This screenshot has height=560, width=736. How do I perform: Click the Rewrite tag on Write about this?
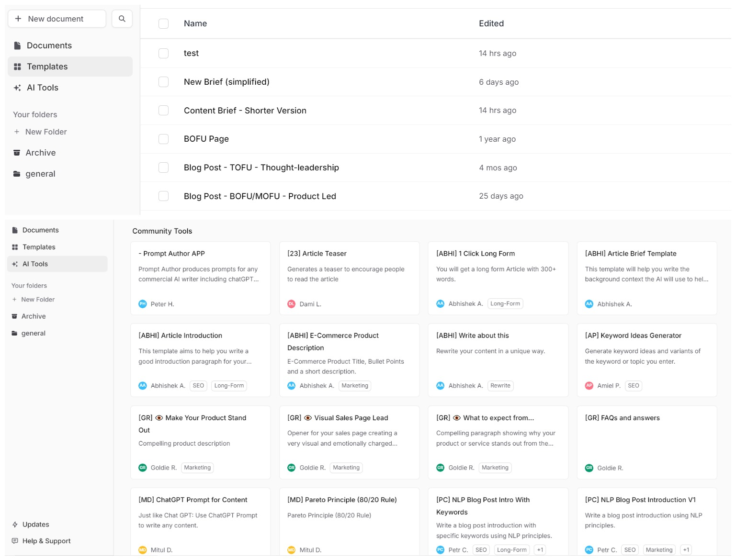pos(500,385)
